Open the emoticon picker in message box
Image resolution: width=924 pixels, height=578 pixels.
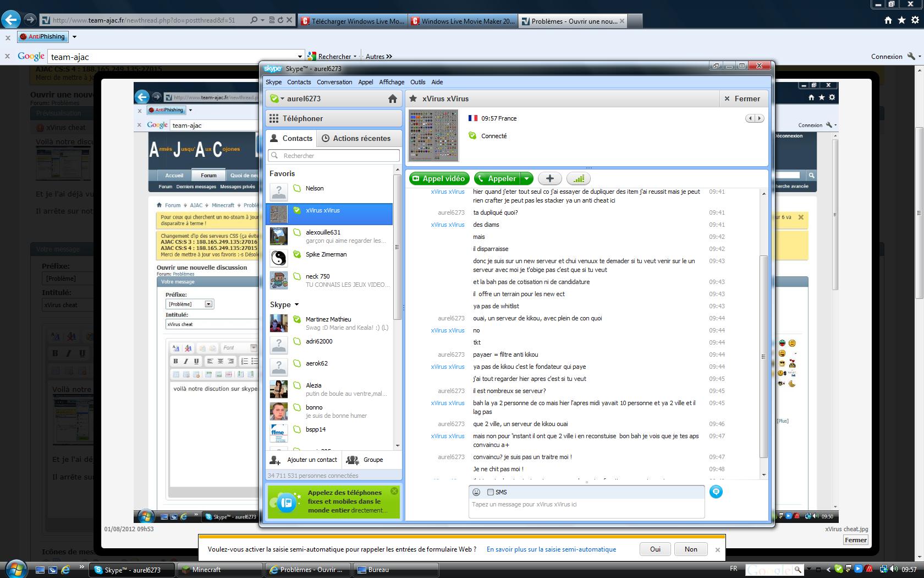pyautogui.click(x=476, y=492)
